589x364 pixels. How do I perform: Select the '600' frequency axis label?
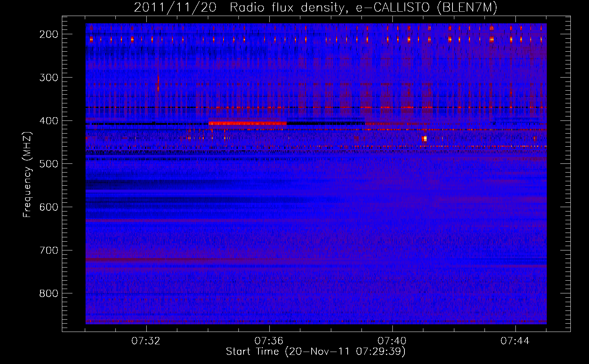[48, 207]
